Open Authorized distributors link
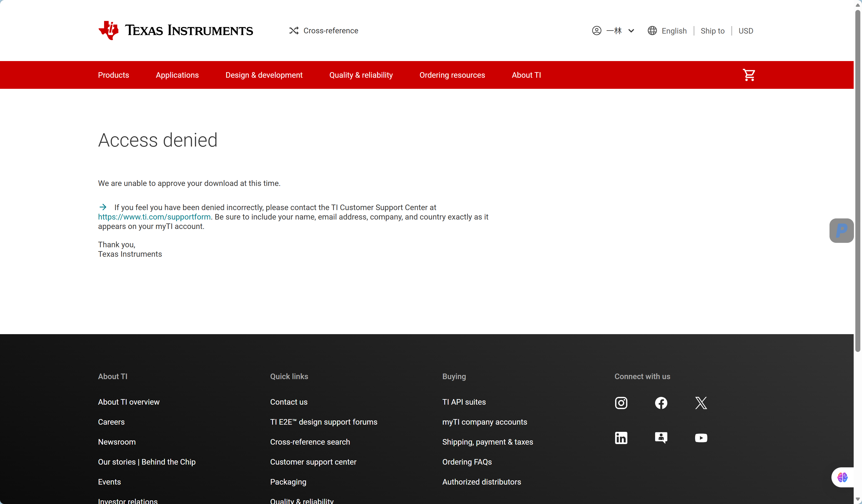Viewport: 862px width, 504px height. (482, 482)
